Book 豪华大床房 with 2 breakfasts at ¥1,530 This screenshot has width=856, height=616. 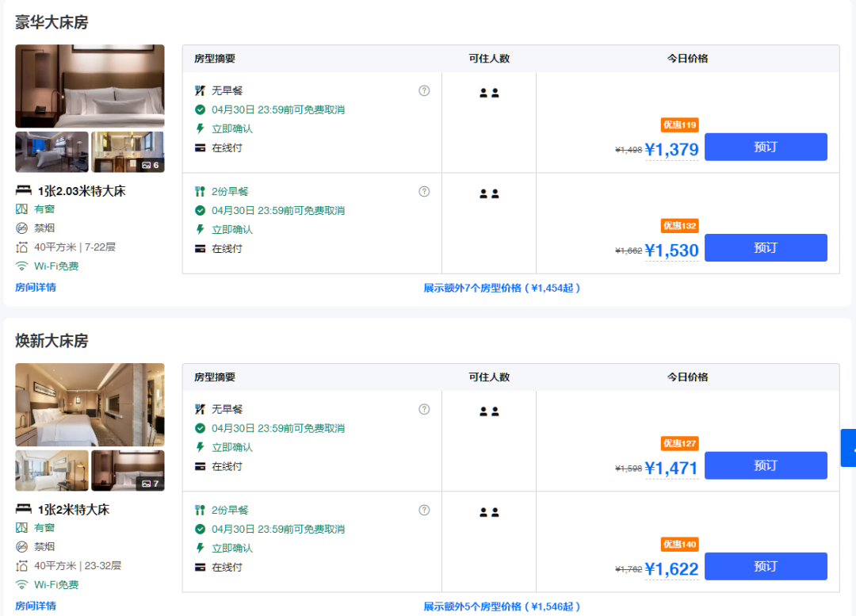point(765,248)
